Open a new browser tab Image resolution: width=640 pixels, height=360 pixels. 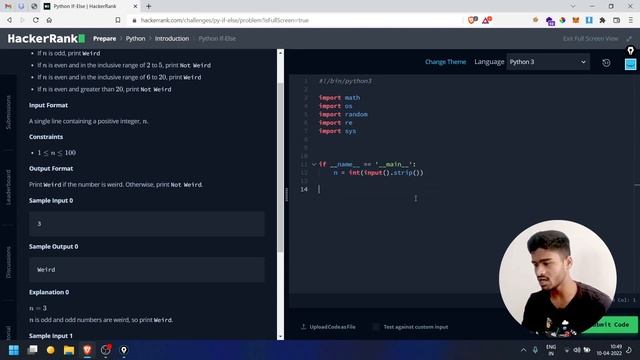(149, 6)
